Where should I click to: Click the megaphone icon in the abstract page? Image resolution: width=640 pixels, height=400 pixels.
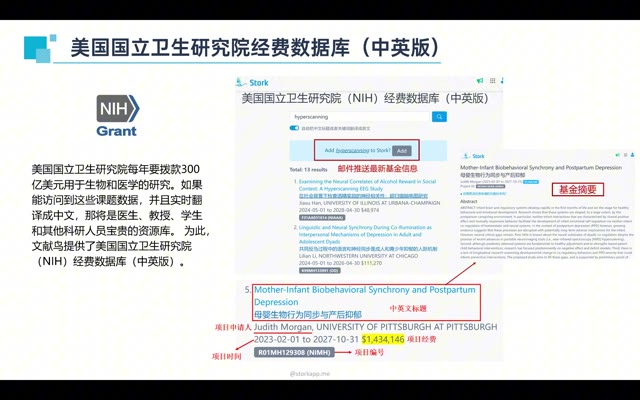[618, 155]
